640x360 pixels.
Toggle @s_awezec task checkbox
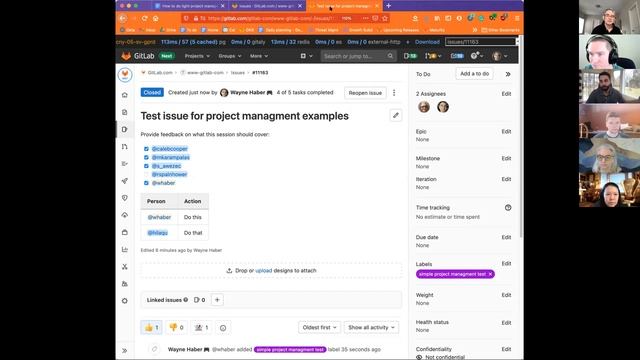(146, 166)
